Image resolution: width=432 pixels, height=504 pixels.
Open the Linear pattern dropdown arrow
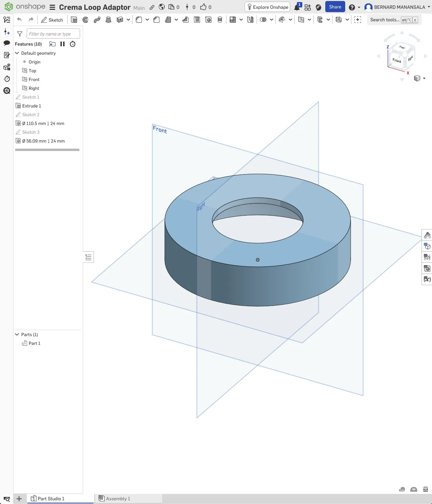click(241, 20)
